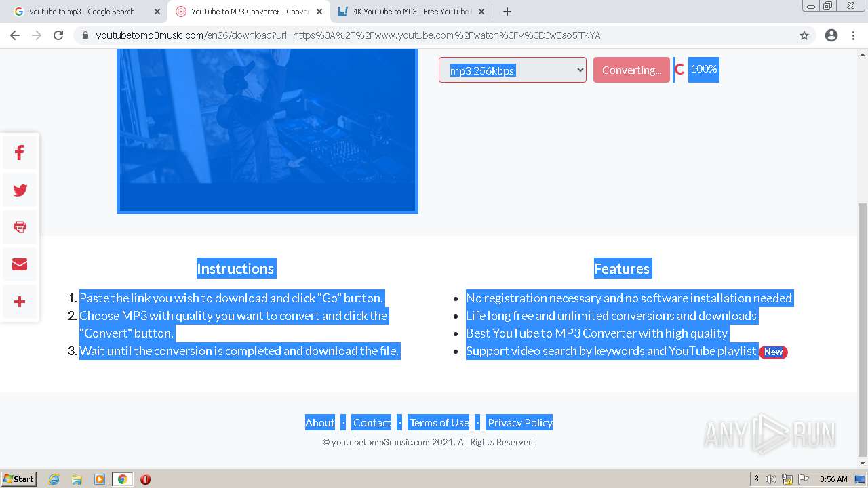Click the copyright youtubetomp3music.com 2021 text
868x488 pixels.
(429, 442)
